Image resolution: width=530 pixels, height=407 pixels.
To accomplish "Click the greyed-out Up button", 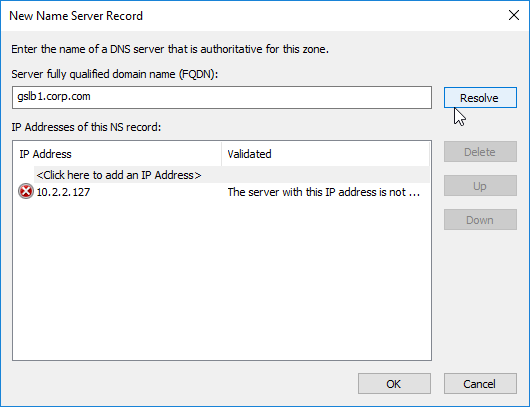I will coord(480,186).
